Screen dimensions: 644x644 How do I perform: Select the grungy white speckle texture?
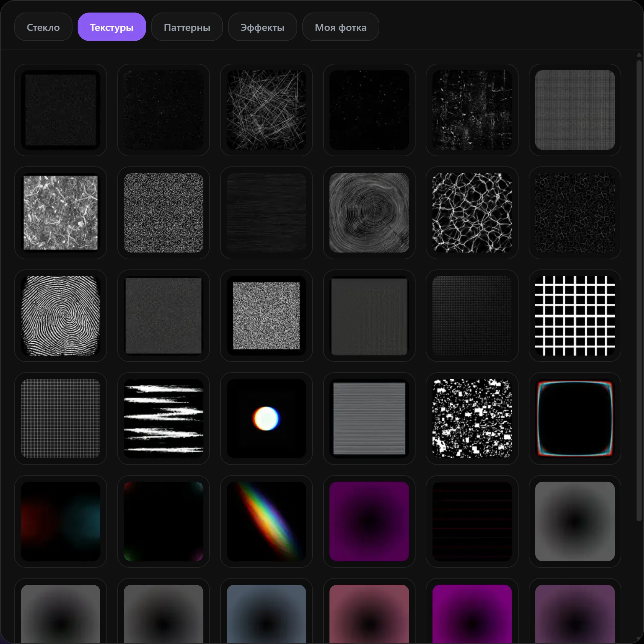click(x=472, y=110)
